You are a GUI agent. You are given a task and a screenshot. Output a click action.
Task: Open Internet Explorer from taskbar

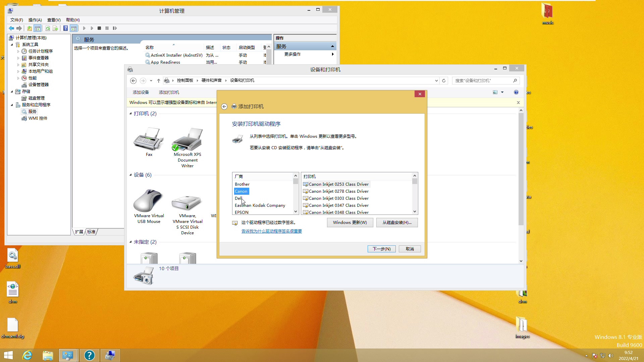point(28,355)
